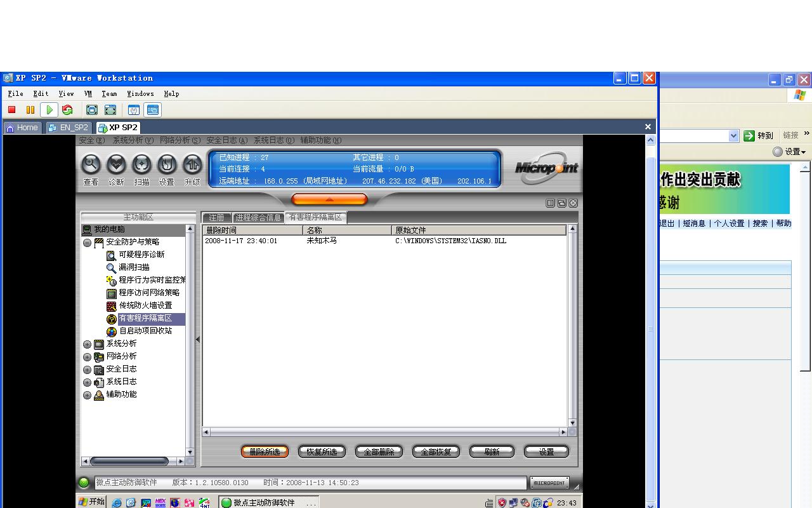Click the green status light in status bar
The width and height of the screenshot is (812, 508).
point(84,483)
